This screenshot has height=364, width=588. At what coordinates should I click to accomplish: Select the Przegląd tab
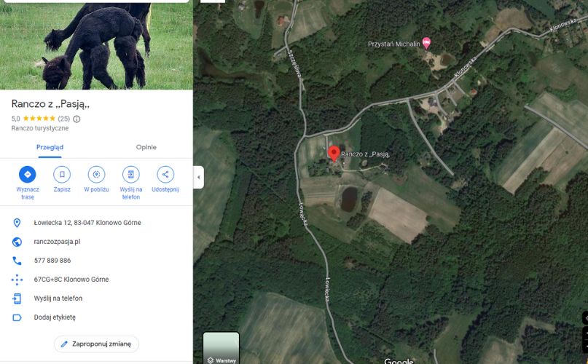(x=50, y=147)
